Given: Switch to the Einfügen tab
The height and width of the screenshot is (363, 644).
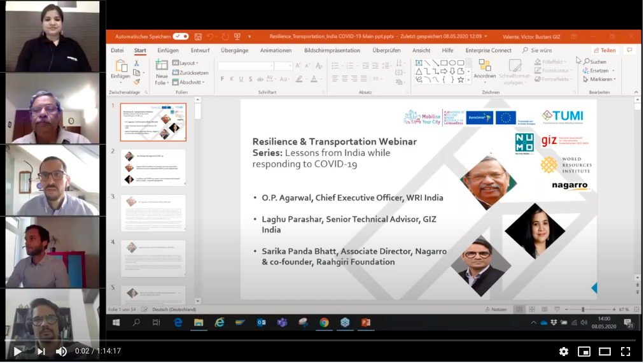Looking at the screenshot, I should 168,50.
